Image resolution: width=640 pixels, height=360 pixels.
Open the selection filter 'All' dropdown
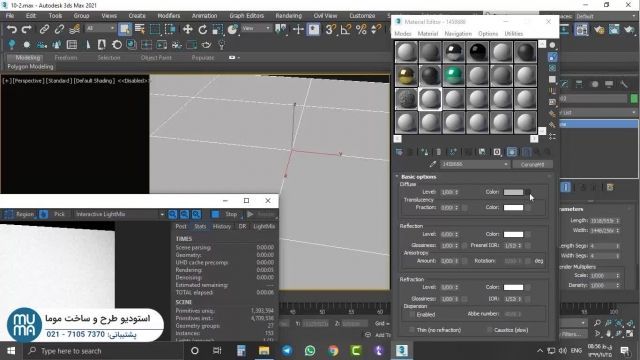click(x=100, y=28)
